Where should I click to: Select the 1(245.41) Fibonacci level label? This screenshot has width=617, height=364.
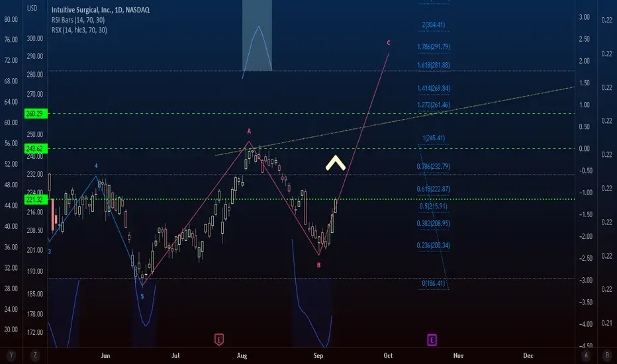point(433,138)
